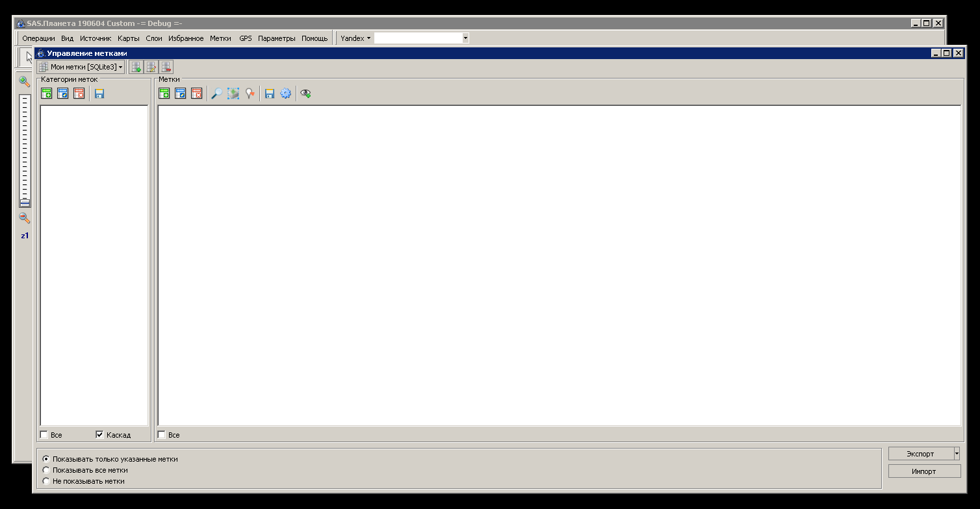Image resolution: width=980 pixels, height=509 pixels.
Task: Click the dropdown arrow beside Экспорт
Action: pyautogui.click(x=956, y=454)
